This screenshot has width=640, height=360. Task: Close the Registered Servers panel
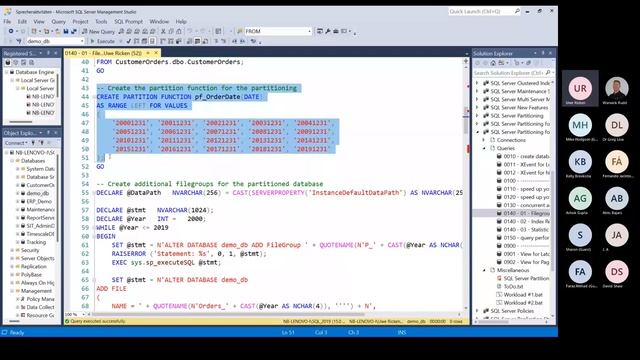(x=56, y=53)
